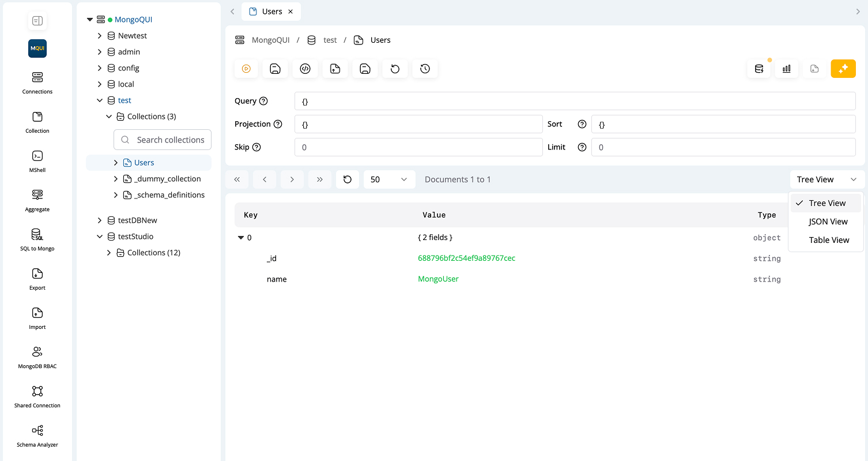Viewport: 868px width, 461px height.
Task: Click the Search collections field
Action: point(163,140)
